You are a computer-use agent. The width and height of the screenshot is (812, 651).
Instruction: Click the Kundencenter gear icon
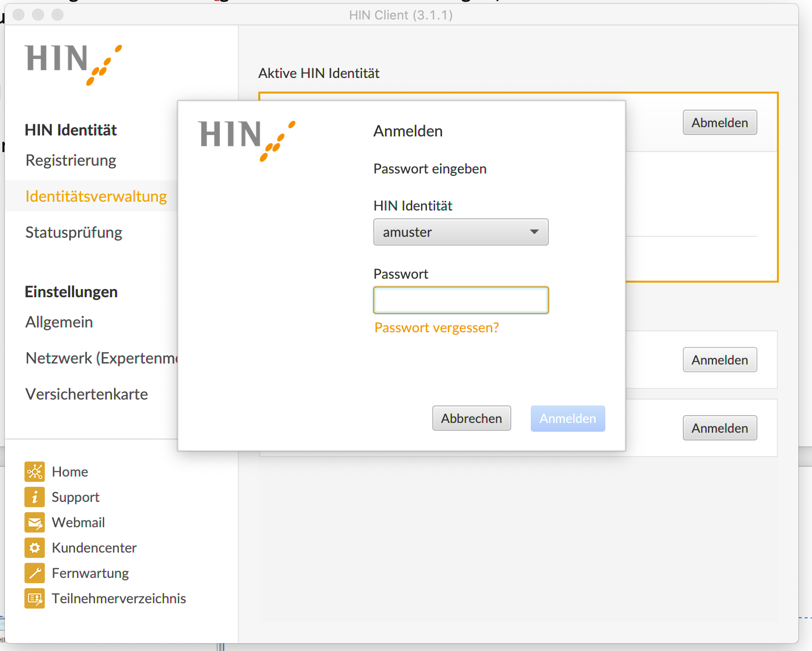[35, 548]
